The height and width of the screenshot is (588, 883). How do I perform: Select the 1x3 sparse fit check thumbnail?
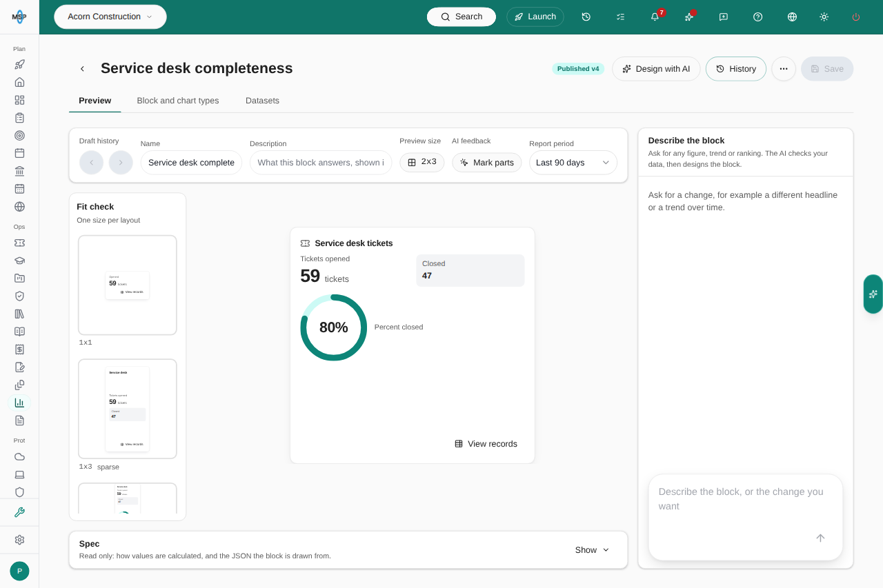click(x=128, y=409)
